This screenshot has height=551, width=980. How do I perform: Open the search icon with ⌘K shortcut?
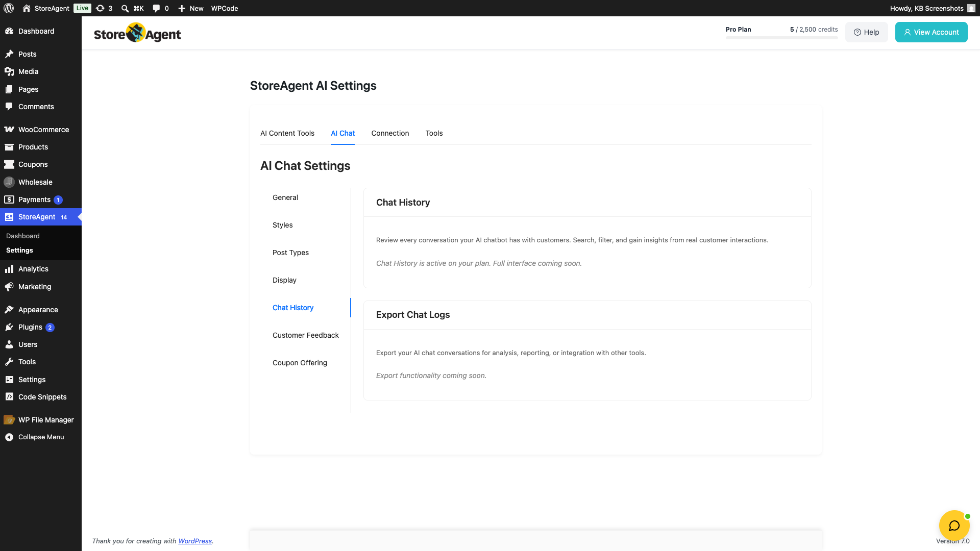tap(125, 8)
